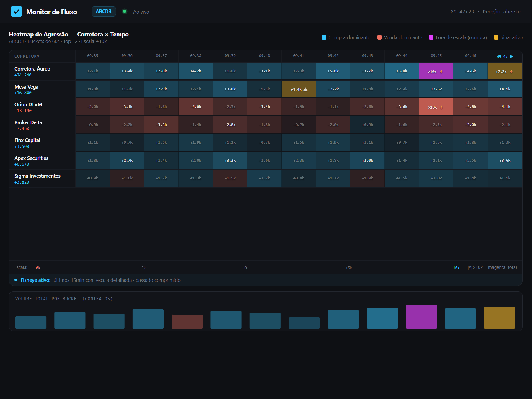Click the +2.2k cell for Sigma Investimentos
Image resolution: width=532 pixels, height=399 pixels.
pos(265,178)
